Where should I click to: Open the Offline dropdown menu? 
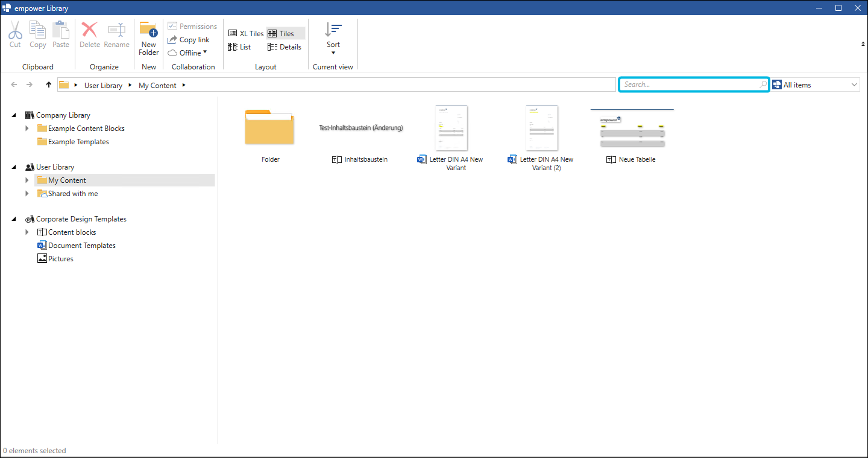click(187, 53)
